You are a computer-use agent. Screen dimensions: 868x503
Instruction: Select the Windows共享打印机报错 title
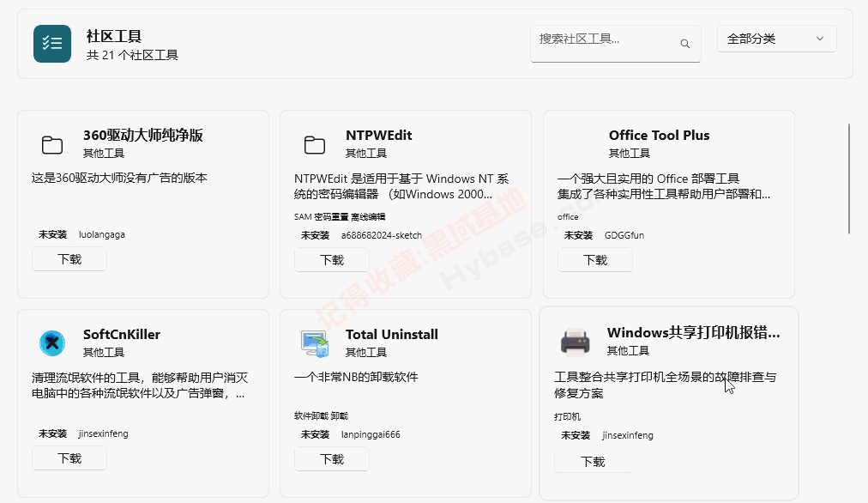(693, 332)
